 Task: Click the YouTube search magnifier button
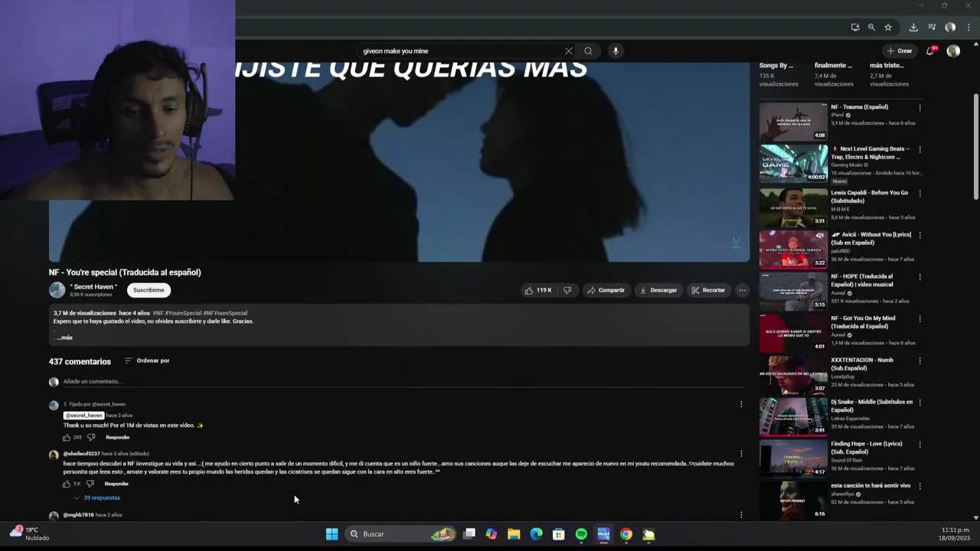pos(588,51)
